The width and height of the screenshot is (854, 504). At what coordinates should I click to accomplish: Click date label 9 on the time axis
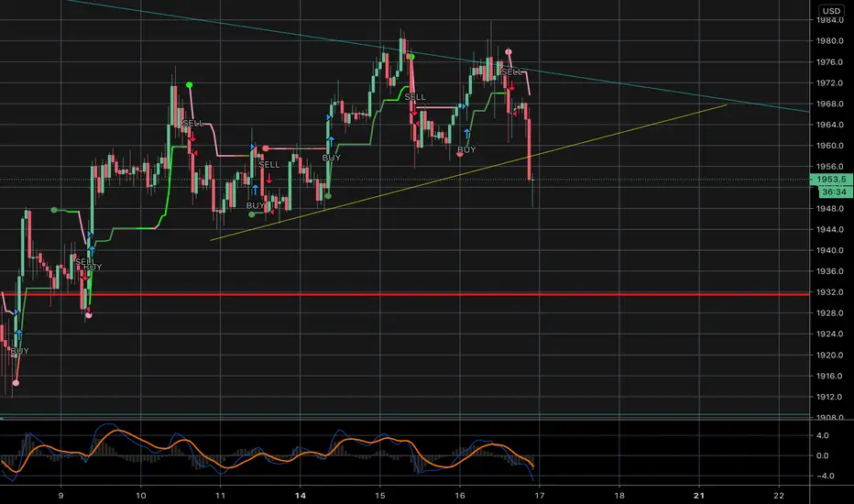coord(60,495)
